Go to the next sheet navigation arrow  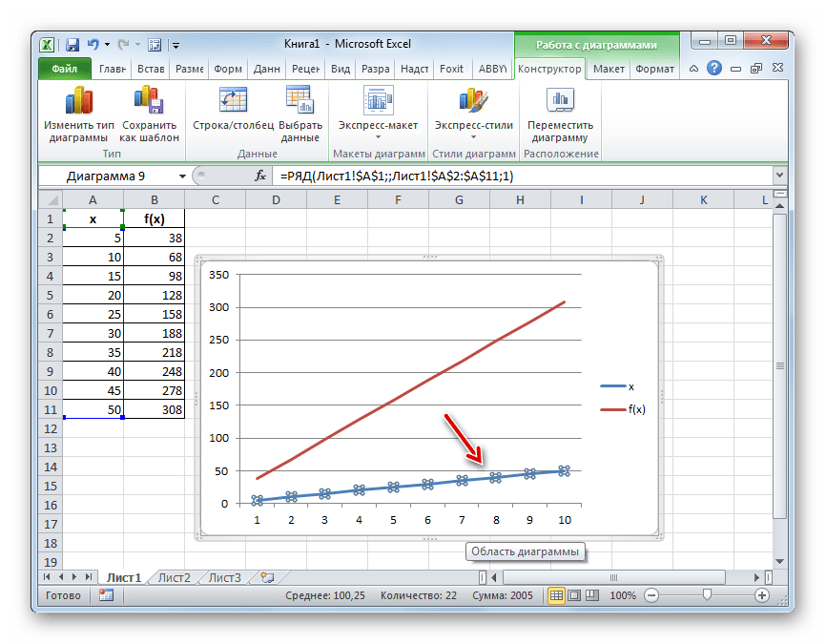point(74,577)
